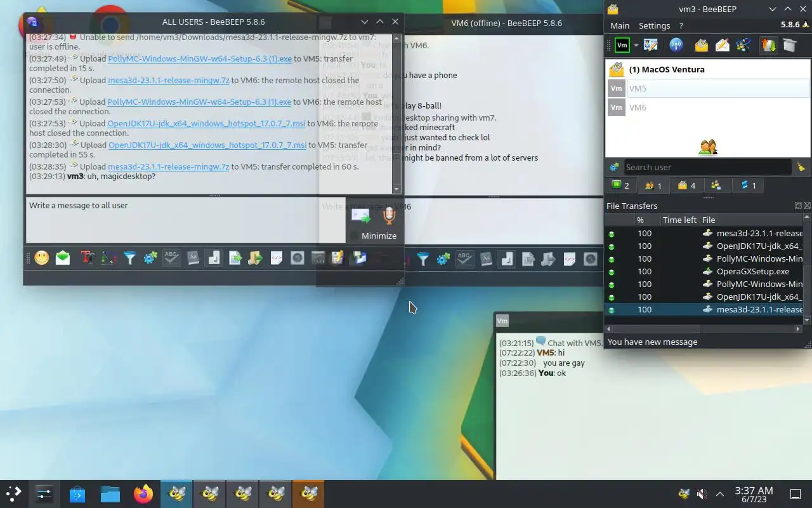Open the Main menu
This screenshot has width=812, height=508.
620,25
